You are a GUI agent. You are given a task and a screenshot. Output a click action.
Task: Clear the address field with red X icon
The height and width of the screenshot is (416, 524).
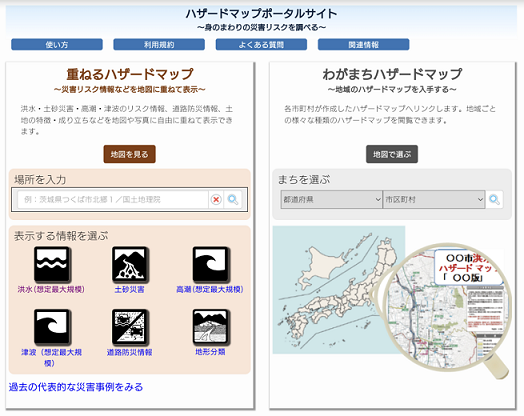coord(216,199)
